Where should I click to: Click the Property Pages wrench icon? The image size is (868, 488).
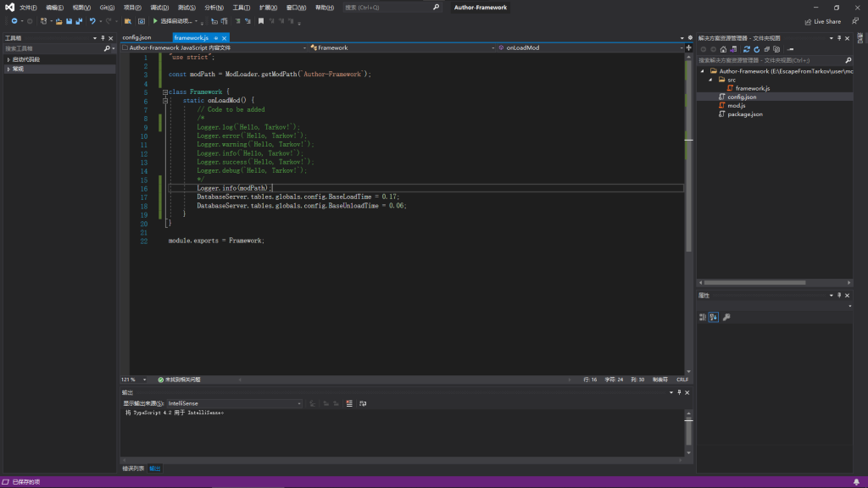[x=726, y=317]
